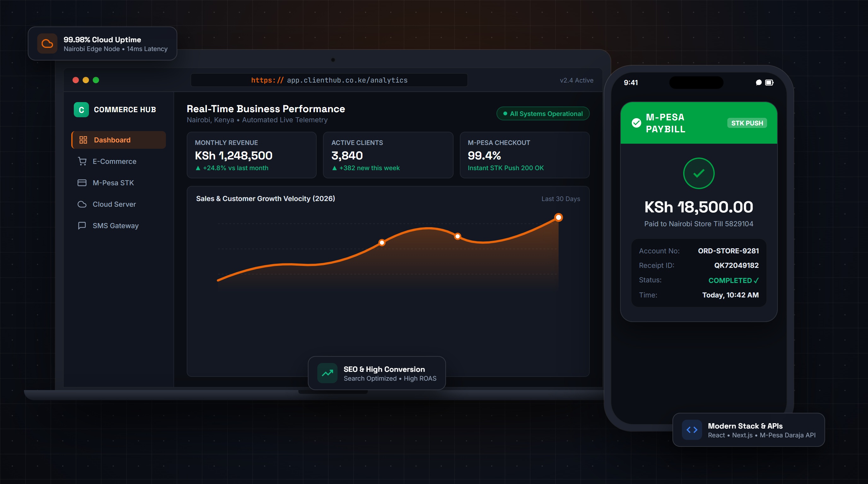The image size is (868, 484).
Task: Click the M-Pesa STK card icon
Action: pyautogui.click(x=82, y=183)
